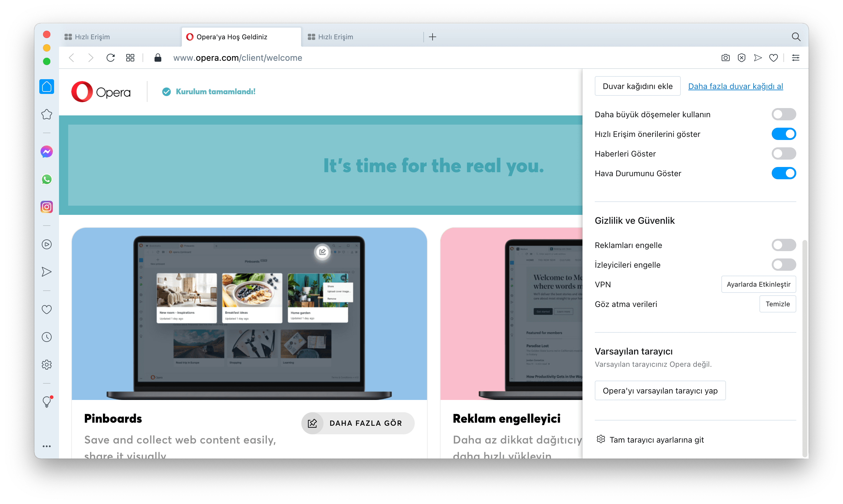
Task: Enable Reklamları engelle toggle
Action: 783,245
